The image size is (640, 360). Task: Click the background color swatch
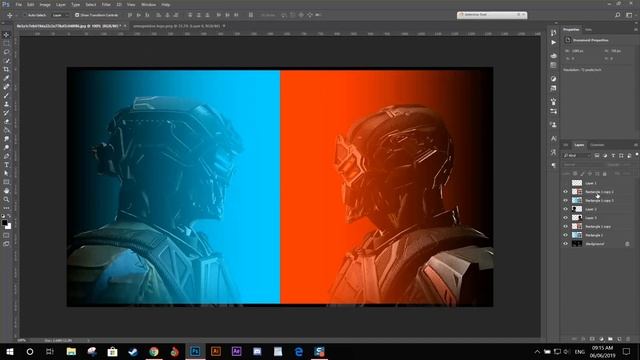pyautogui.click(x=9, y=227)
